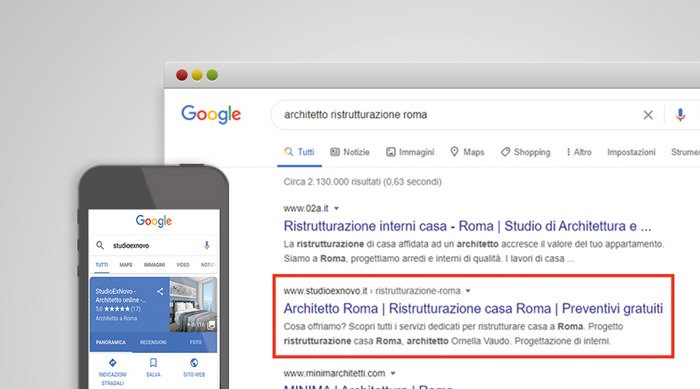This screenshot has height=389, width=700.
Task: Expand the Altro menu
Action: pyautogui.click(x=579, y=152)
